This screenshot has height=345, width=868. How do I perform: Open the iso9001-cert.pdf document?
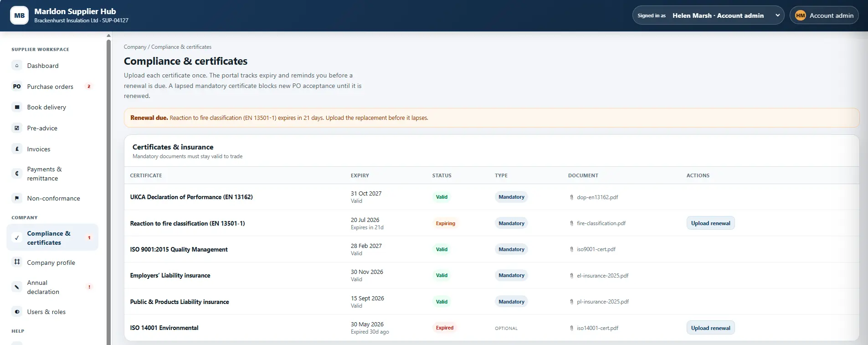[x=596, y=249]
